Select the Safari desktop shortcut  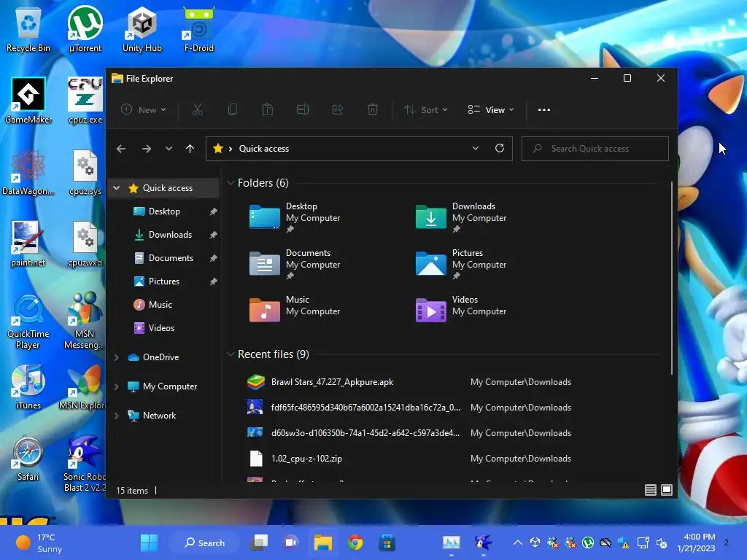click(x=28, y=458)
